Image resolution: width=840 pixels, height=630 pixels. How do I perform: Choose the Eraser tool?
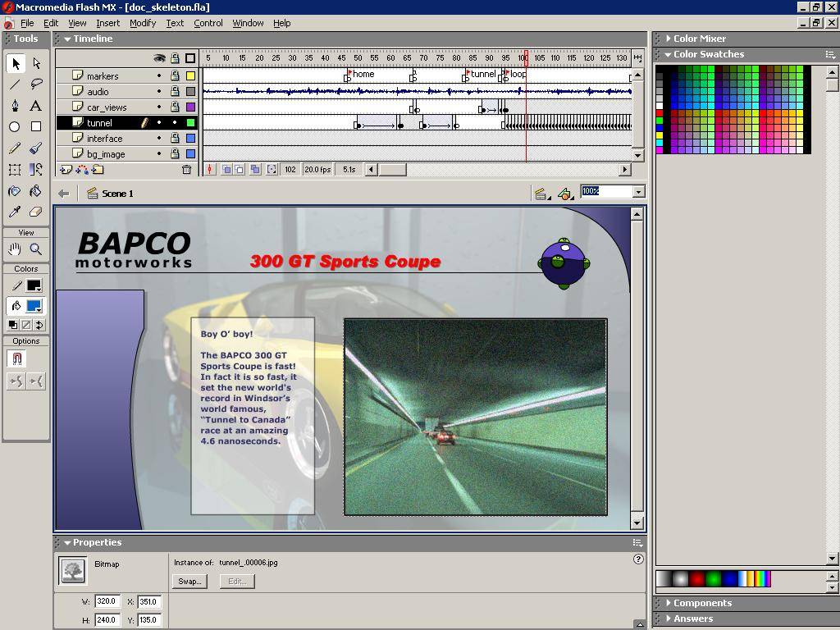[36, 212]
